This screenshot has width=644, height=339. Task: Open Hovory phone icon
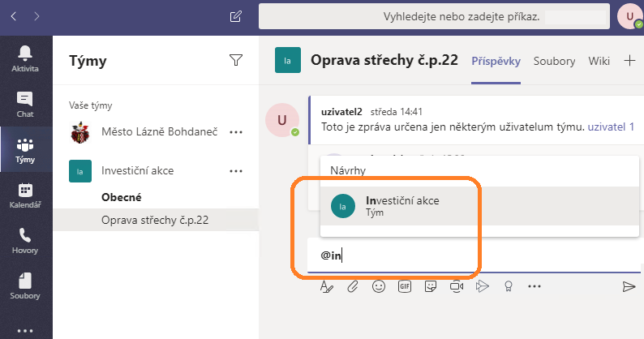pos(25,241)
